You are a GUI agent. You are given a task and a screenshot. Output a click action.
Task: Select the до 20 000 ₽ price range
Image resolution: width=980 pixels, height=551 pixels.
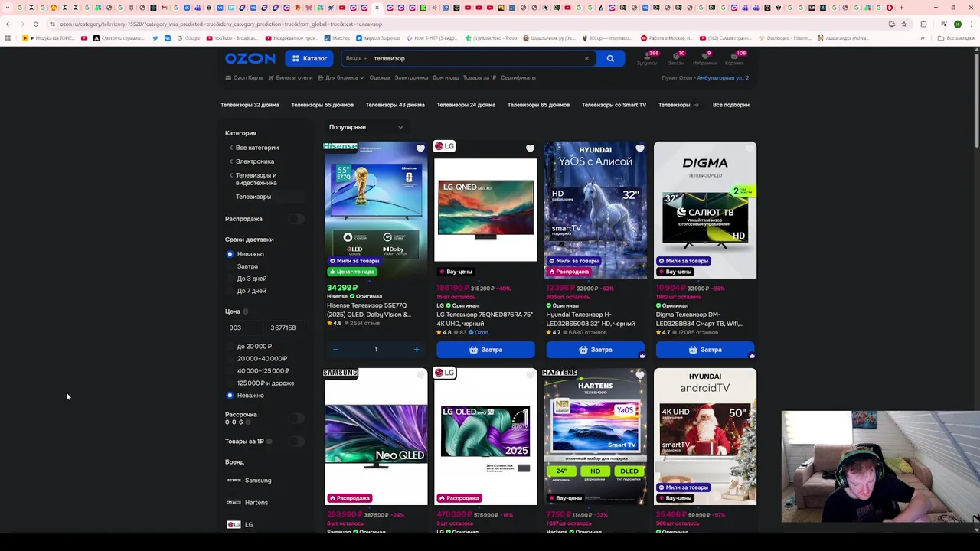tap(250, 347)
